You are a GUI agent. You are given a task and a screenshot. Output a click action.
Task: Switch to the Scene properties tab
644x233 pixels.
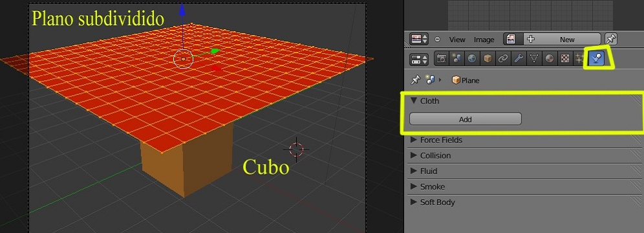456,59
